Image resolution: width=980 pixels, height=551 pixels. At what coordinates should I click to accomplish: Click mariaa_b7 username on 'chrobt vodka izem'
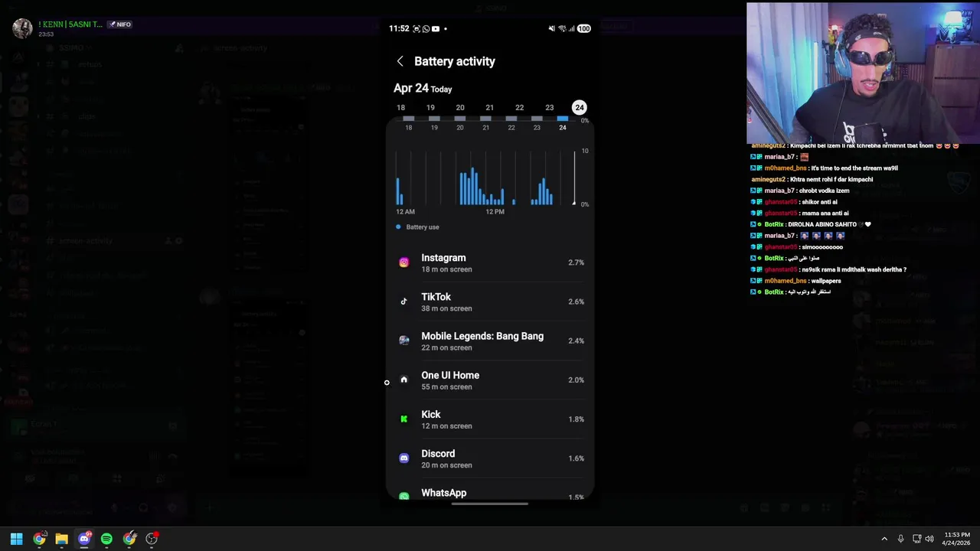[779, 191]
